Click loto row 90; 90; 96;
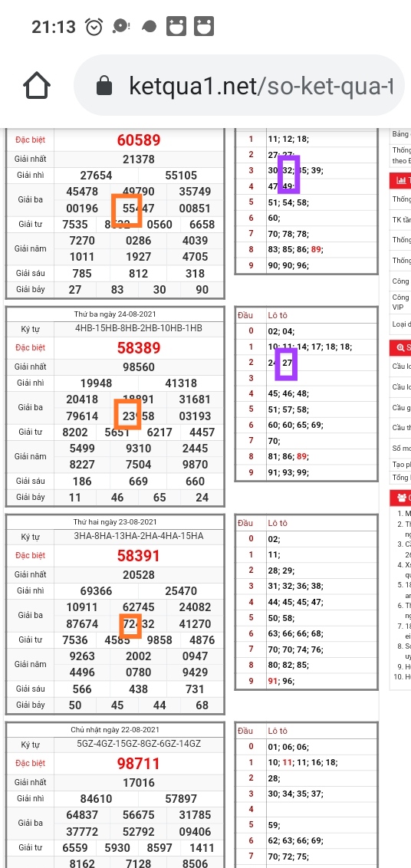Image resolution: width=411 pixels, height=868 pixels. pos(288,266)
